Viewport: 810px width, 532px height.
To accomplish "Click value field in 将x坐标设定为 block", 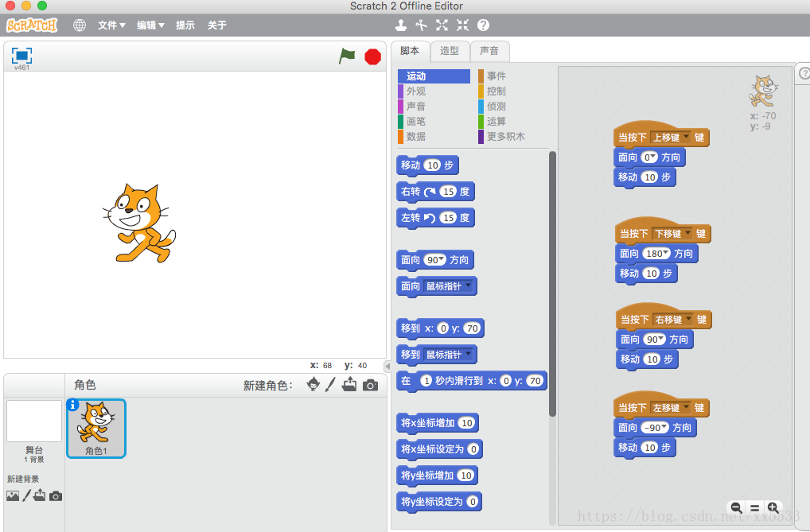I will click(x=473, y=449).
